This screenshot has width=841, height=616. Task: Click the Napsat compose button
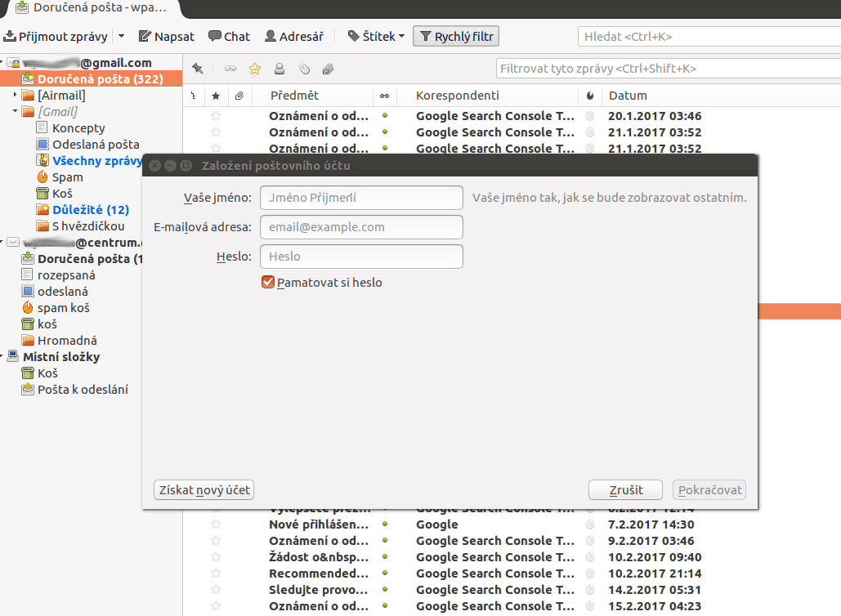[x=167, y=36]
